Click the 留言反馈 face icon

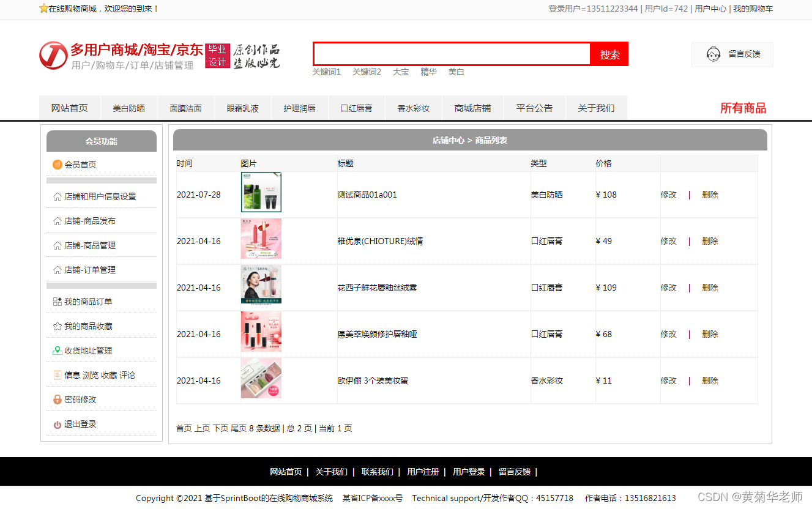pos(713,54)
